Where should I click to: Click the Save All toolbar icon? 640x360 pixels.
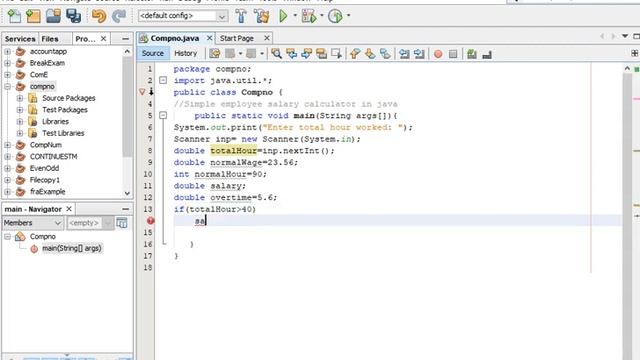pos(74,16)
